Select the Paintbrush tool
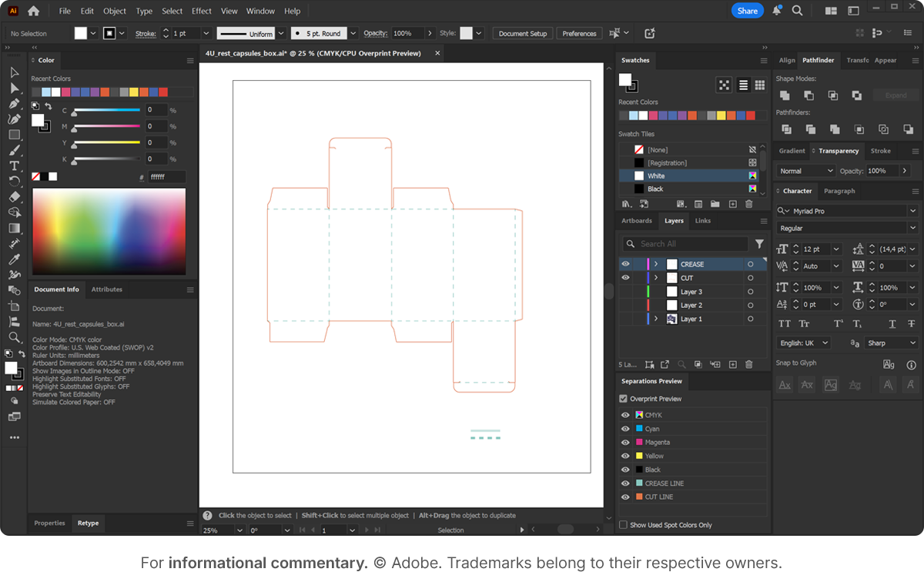The height and width of the screenshot is (572, 924). 14,150
